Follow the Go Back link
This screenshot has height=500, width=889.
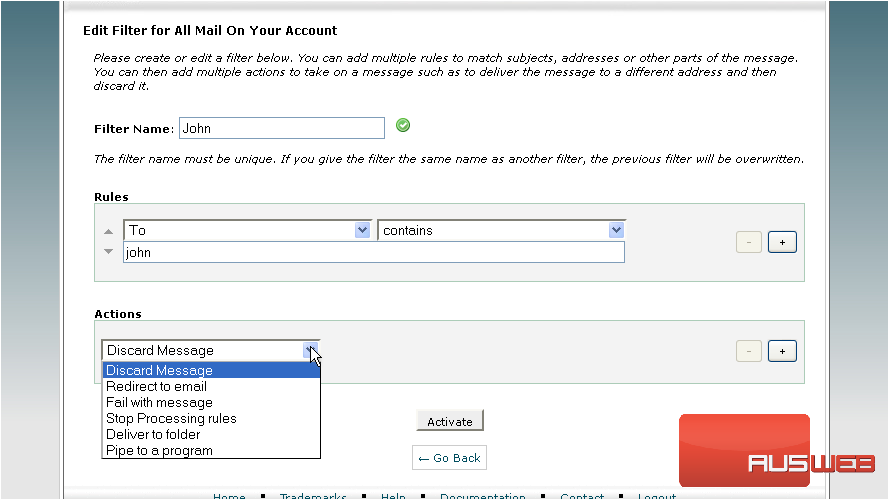pos(450,458)
